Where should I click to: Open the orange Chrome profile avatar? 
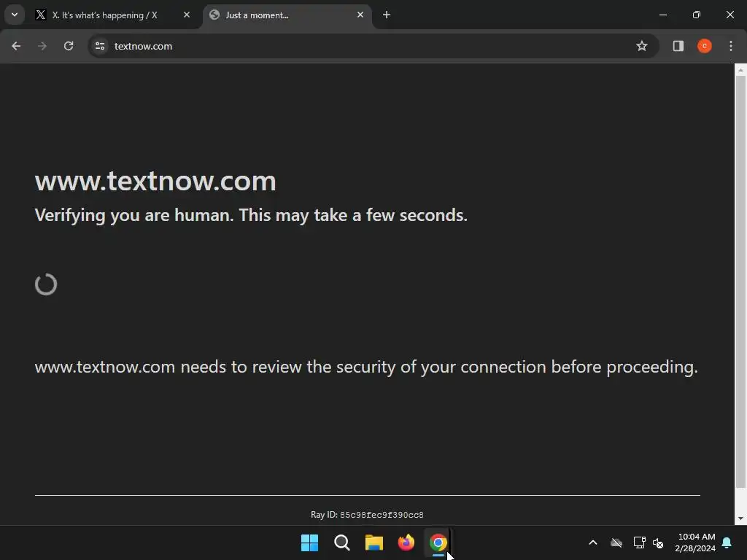705,46
